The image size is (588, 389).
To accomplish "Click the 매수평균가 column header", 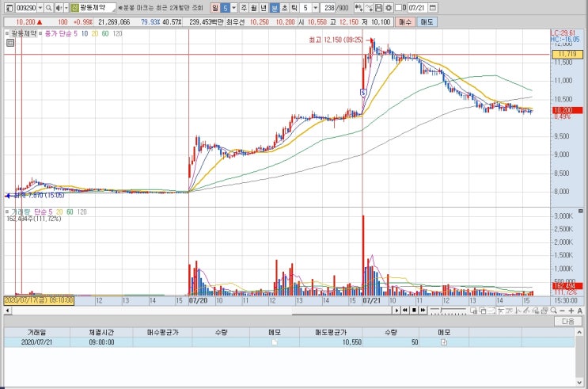I will coord(163,332).
